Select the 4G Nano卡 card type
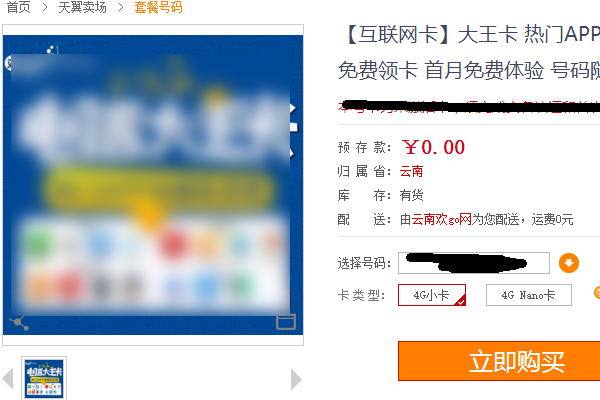Screen dimensions: 600x400 (528, 295)
